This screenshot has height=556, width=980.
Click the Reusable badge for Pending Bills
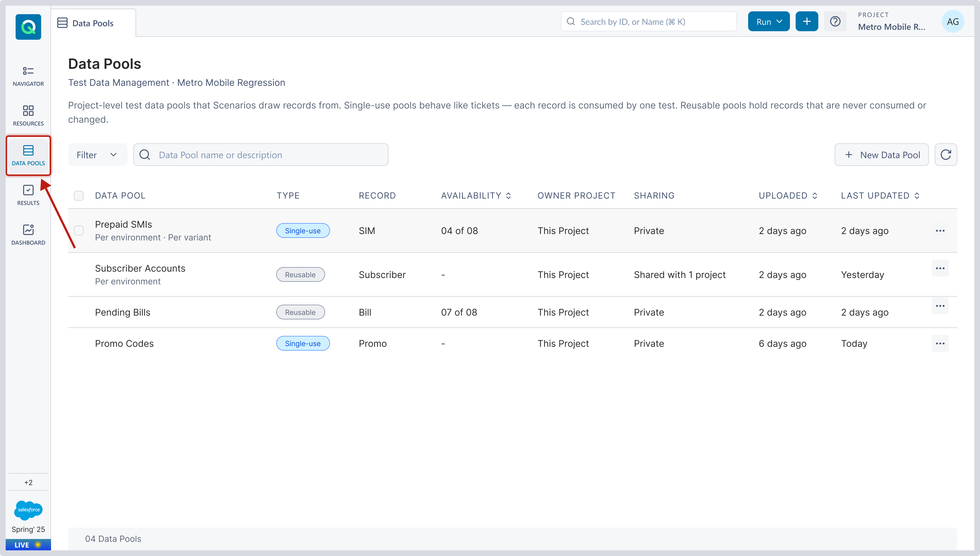click(300, 312)
